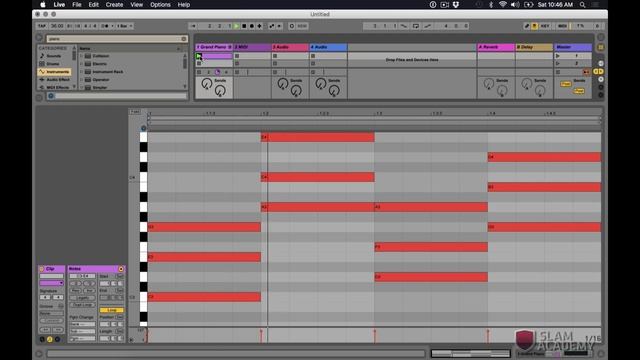
Task: Select the Sounds category icon
Action: point(42,56)
